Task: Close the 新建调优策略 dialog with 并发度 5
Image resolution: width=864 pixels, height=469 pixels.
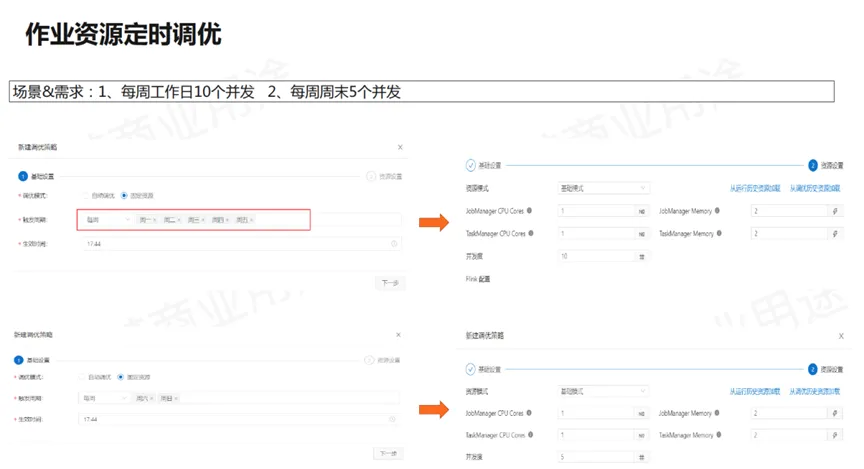Action: click(841, 336)
